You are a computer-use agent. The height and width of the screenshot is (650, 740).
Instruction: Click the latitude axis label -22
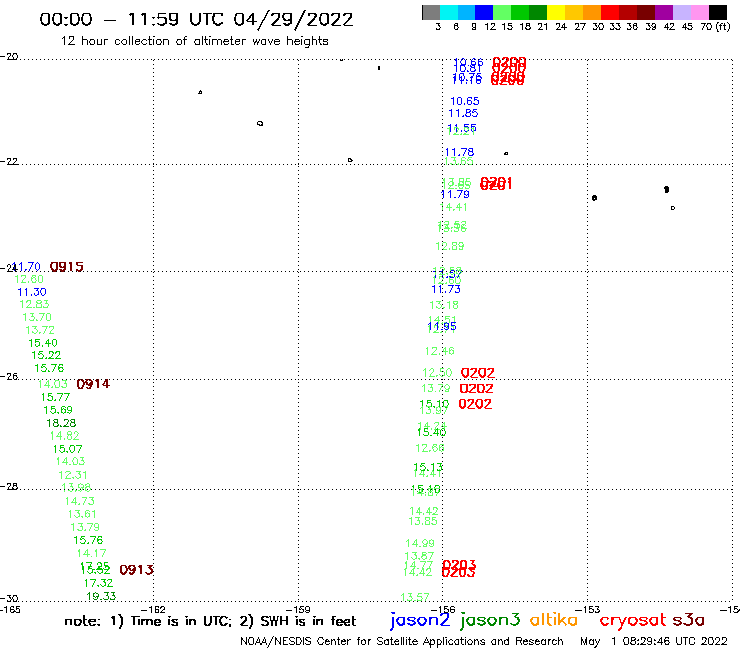(9, 161)
